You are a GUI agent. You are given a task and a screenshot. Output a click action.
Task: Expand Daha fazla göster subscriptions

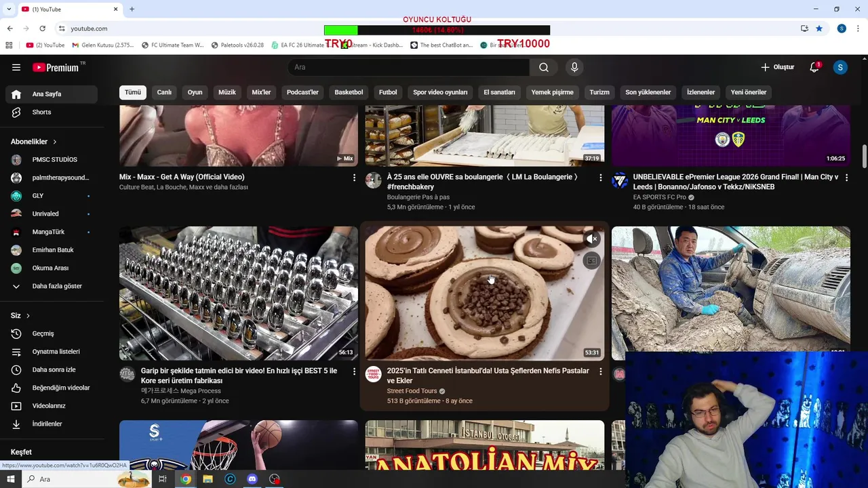click(52, 286)
